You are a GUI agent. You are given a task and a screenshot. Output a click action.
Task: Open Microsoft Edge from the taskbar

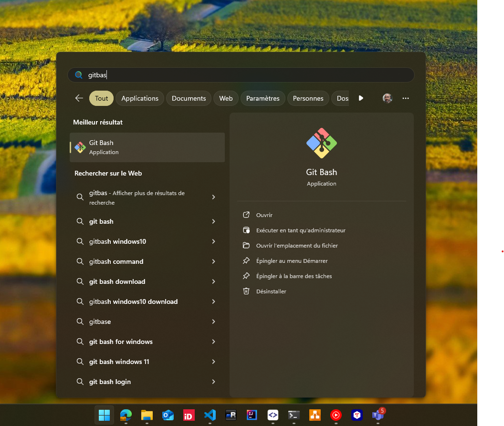[x=126, y=415]
